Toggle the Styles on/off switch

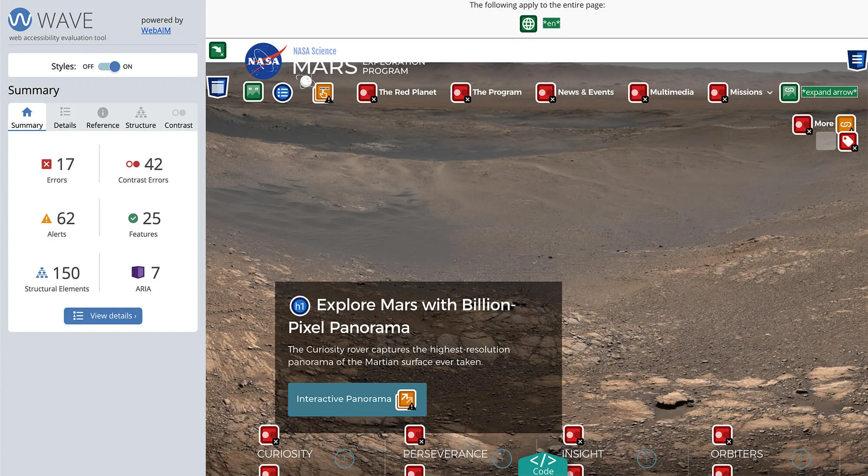pos(109,66)
